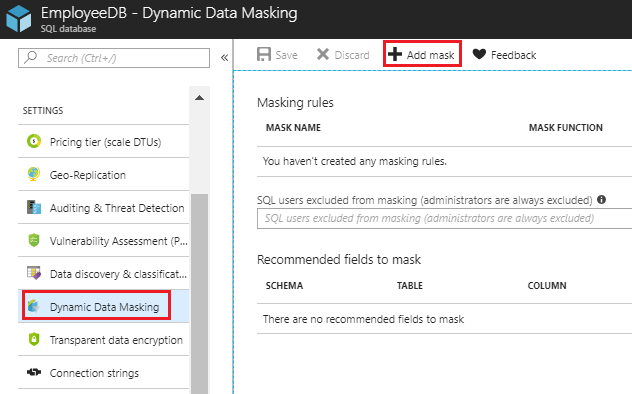Open Transparent data encryption settings
The width and height of the screenshot is (632, 394).
coord(104,340)
